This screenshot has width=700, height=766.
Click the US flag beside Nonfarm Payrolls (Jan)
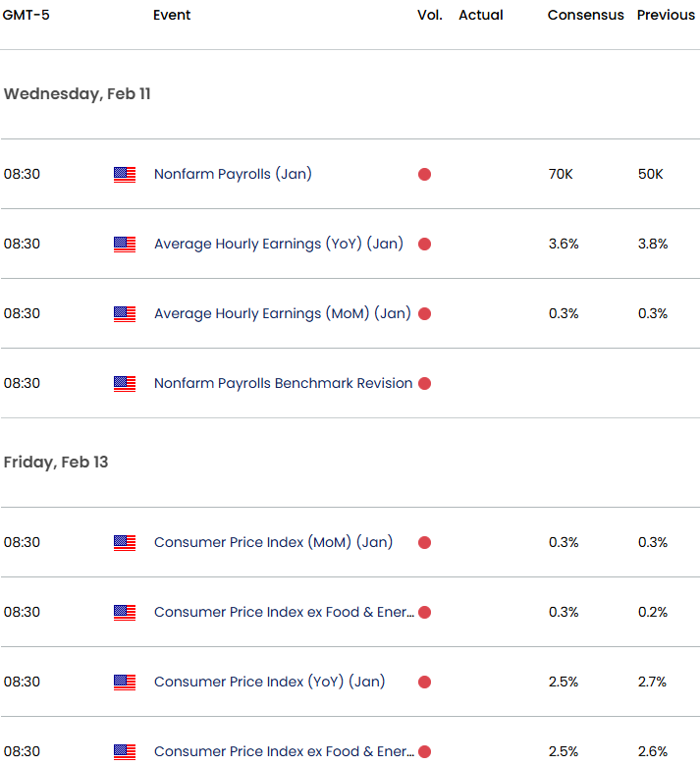[125, 175]
